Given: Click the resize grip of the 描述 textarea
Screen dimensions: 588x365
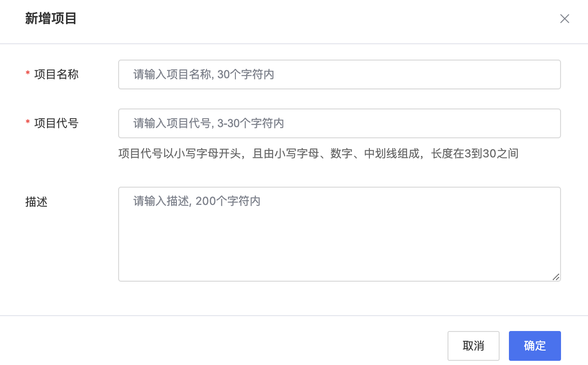Looking at the screenshot, I should [556, 277].
